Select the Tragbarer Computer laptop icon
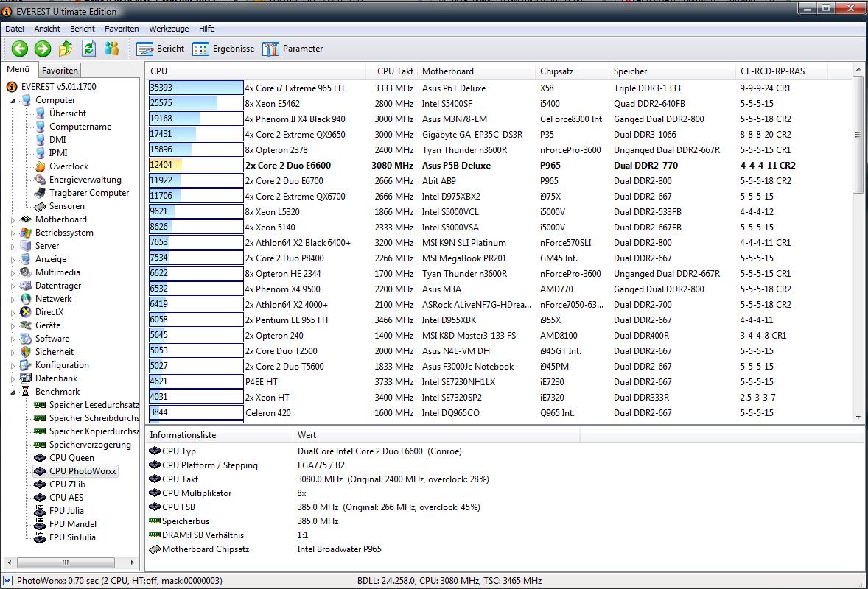868x589 pixels. click(40, 193)
